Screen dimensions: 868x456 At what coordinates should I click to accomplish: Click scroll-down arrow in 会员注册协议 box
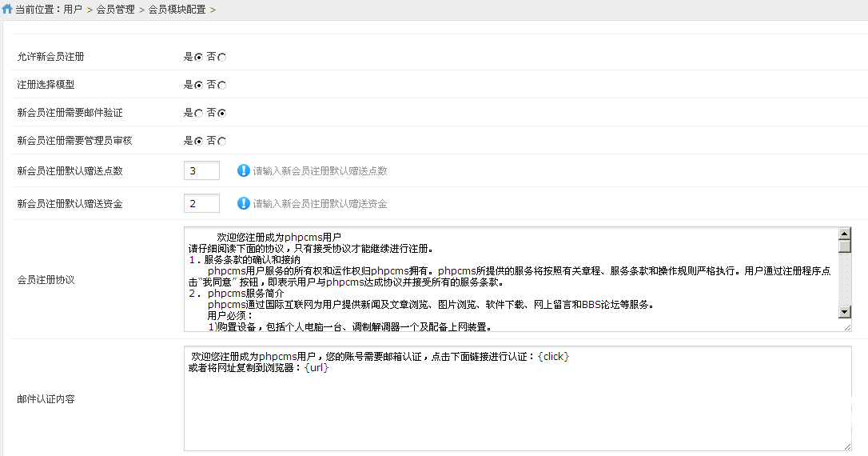845,311
